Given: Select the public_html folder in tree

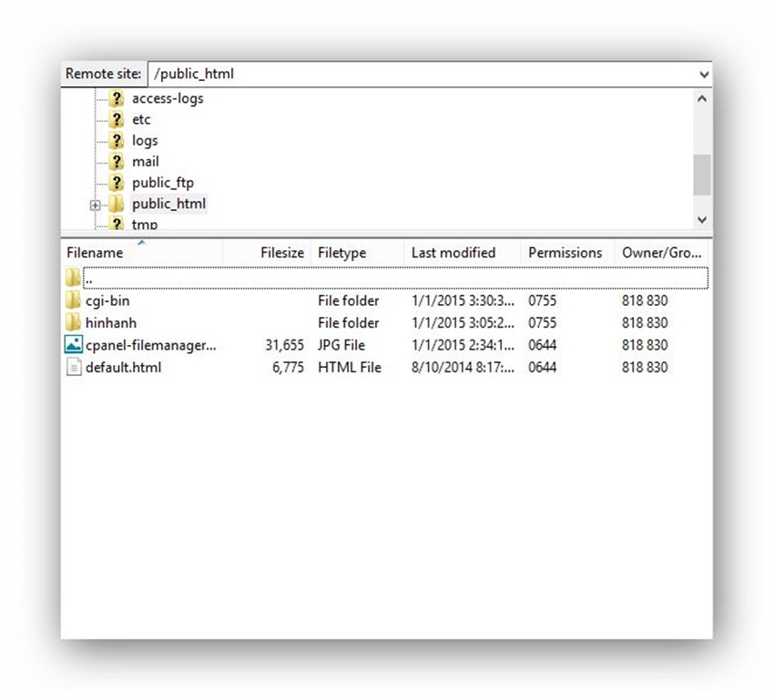Looking at the screenshot, I should click(168, 204).
